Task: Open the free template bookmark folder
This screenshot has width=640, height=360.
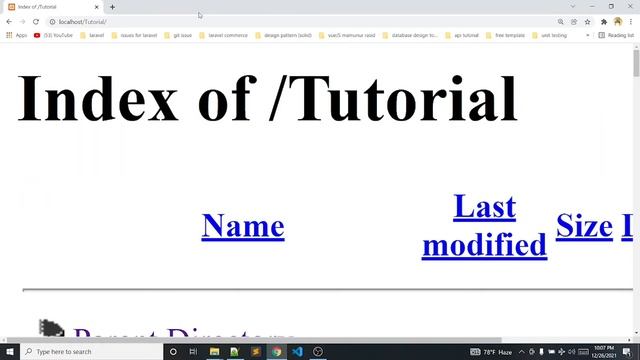Action: 505,36
